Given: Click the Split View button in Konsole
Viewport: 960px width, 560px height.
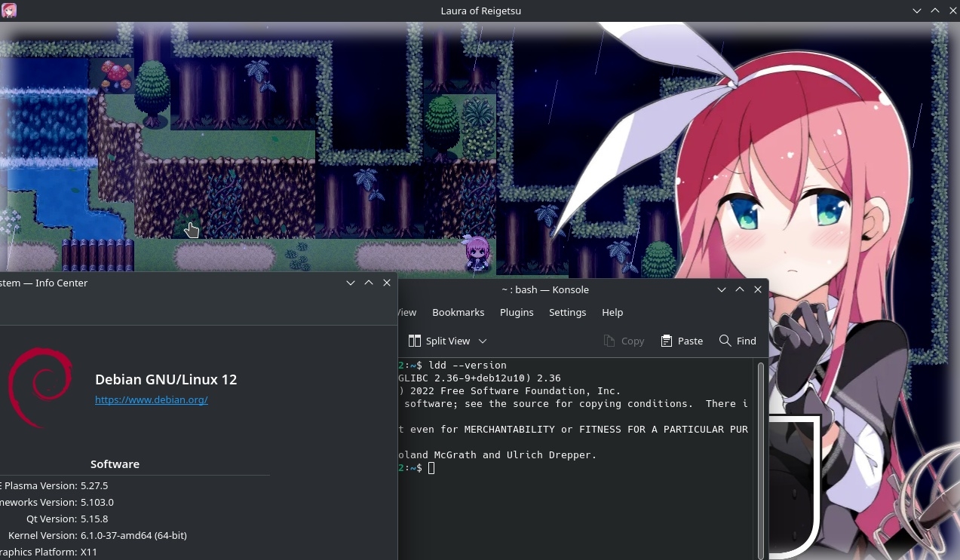Looking at the screenshot, I should tap(449, 341).
